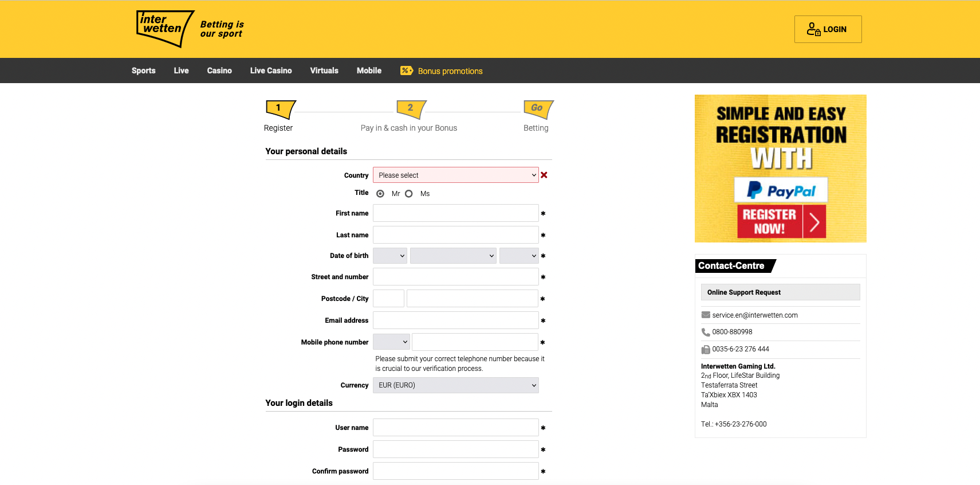
Task: Click the Go flag icon
Action: click(x=538, y=109)
